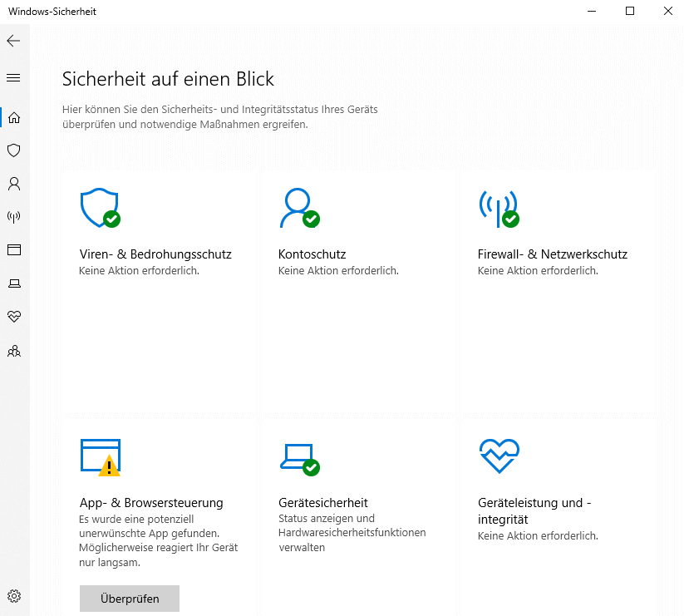The height and width of the screenshot is (616, 684).
Task: Click the browser window warning tile icon
Action: tap(101, 457)
